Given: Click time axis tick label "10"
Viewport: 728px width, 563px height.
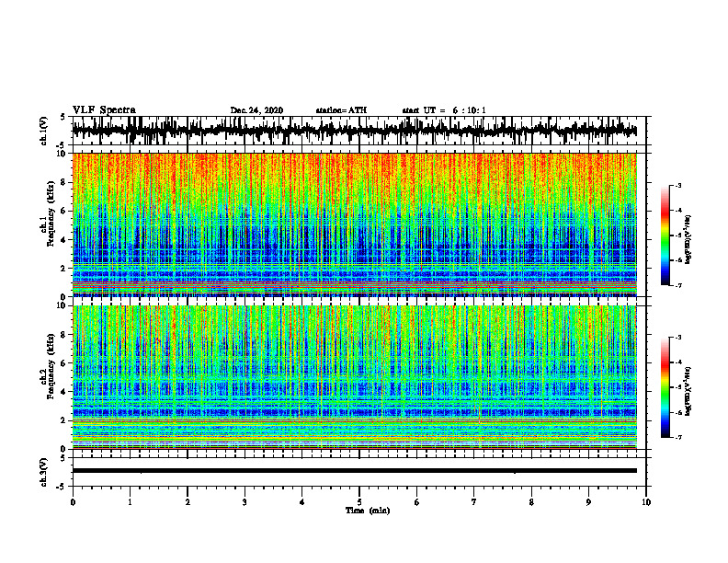Looking at the screenshot, I should click(646, 502).
